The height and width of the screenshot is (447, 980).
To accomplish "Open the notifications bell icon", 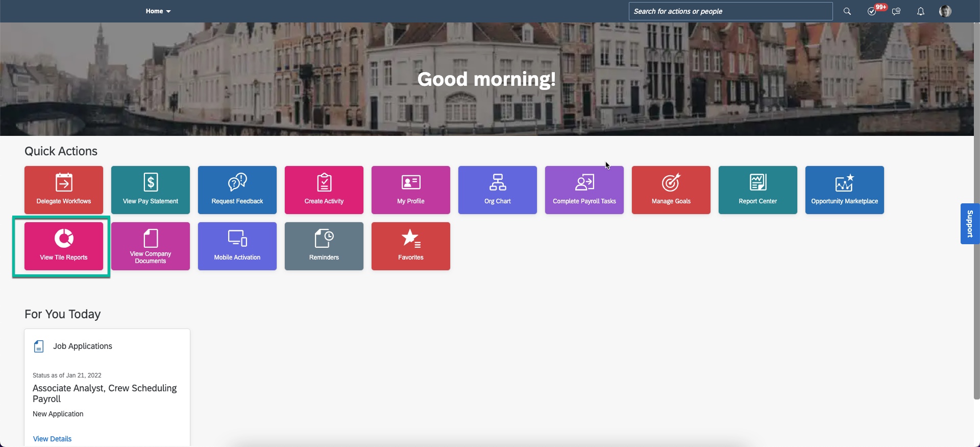I will point(921,11).
